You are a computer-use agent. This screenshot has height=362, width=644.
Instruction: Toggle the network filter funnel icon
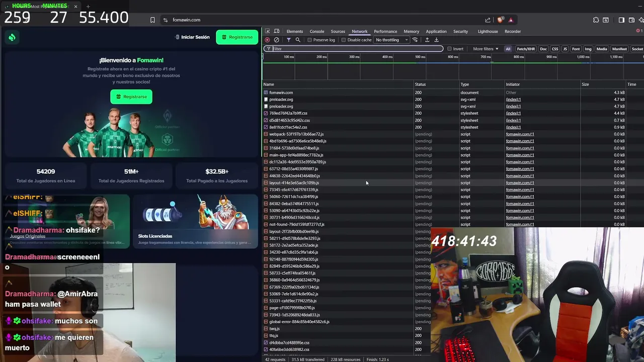click(288, 40)
